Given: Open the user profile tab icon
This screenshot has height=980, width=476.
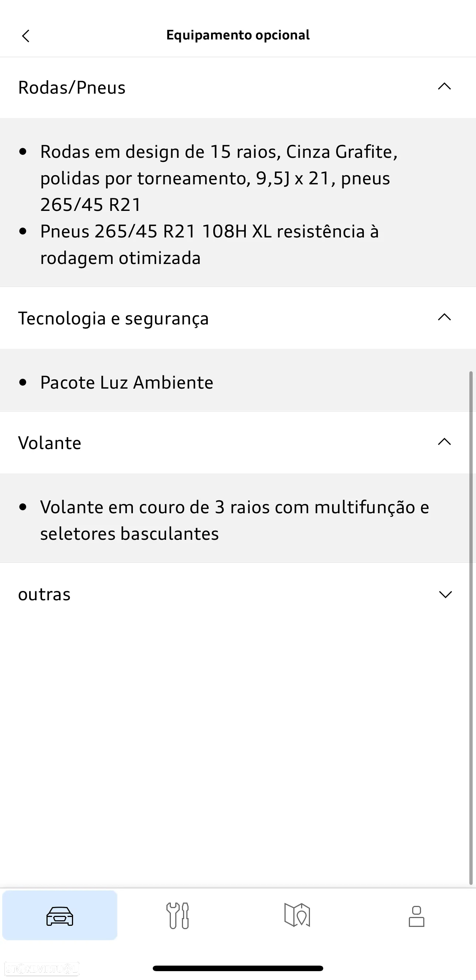Looking at the screenshot, I should [416, 916].
